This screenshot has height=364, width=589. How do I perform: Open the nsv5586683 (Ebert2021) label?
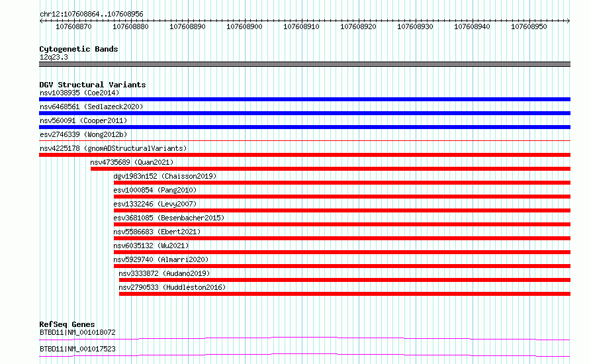point(157,232)
